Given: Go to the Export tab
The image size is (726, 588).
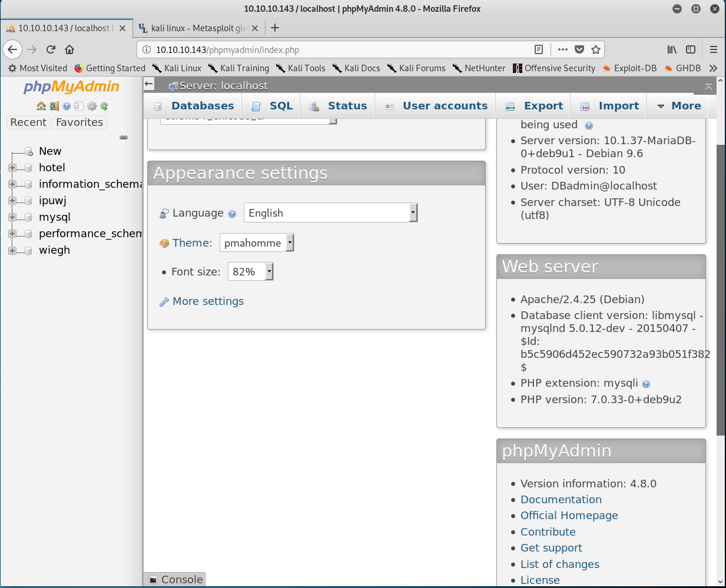Looking at the screenshot, I should tap(534, 106).
